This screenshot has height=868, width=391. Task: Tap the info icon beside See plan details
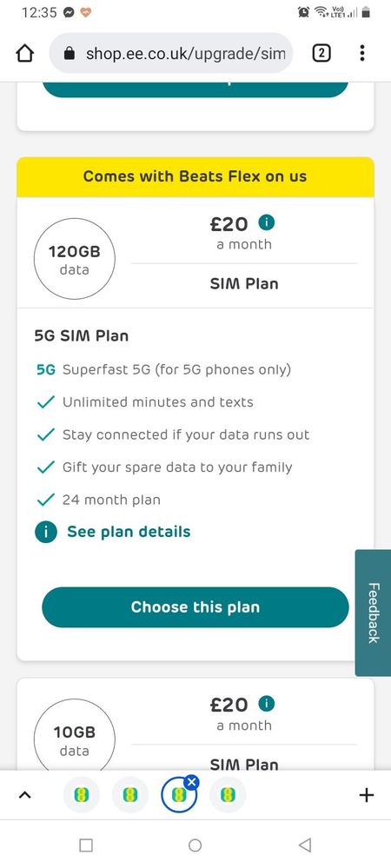tap(45, 532)
